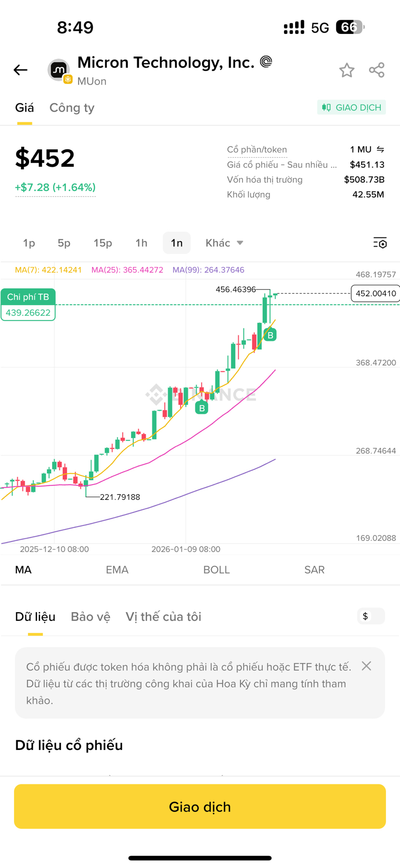Select the 1p timeframe
Viewport: 400px width, 868px height.
(x=29, y=243)
